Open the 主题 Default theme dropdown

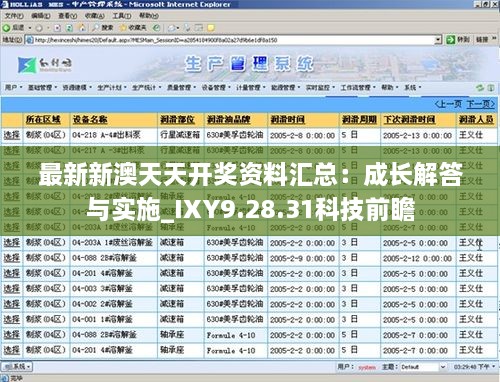423,367
